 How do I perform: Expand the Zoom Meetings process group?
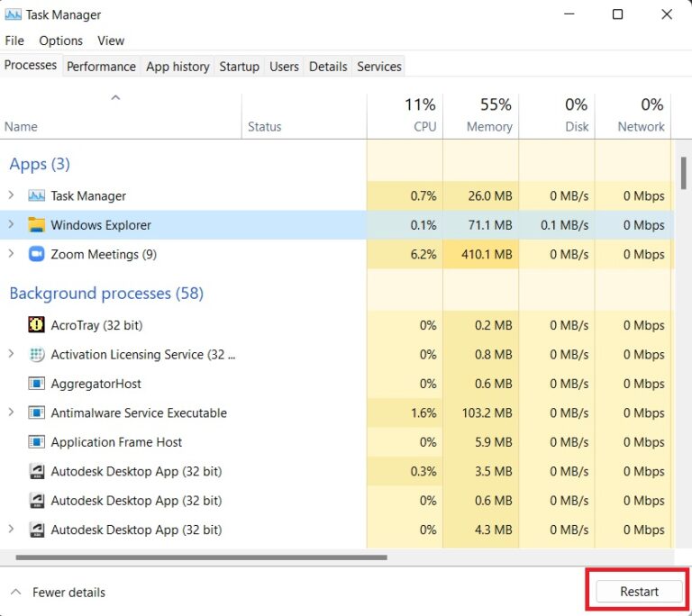11,254
